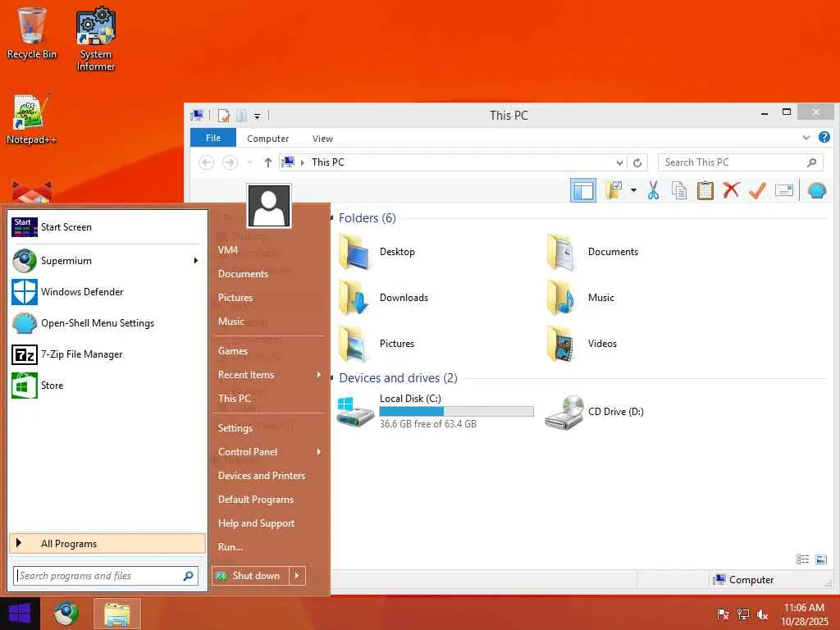
Task: Click Start button on taskbar
Action: pyautogui.click(x=20, y=614)
